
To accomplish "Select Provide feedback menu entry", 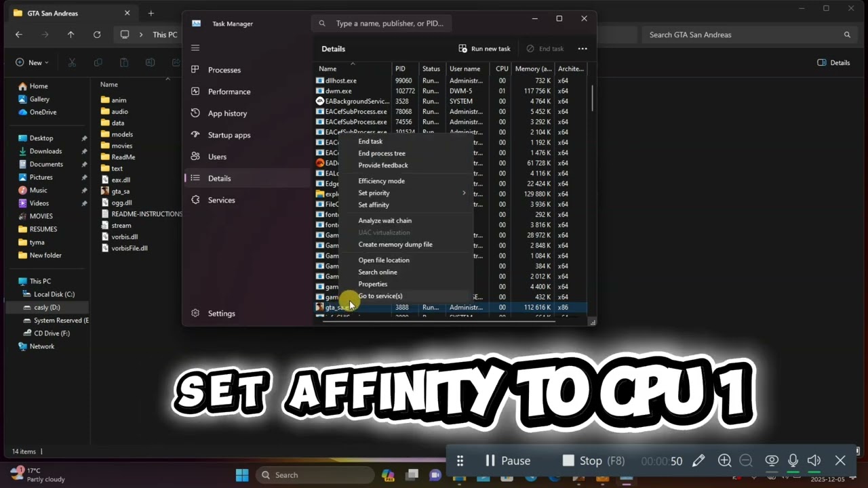I will (x=383, y=165).
